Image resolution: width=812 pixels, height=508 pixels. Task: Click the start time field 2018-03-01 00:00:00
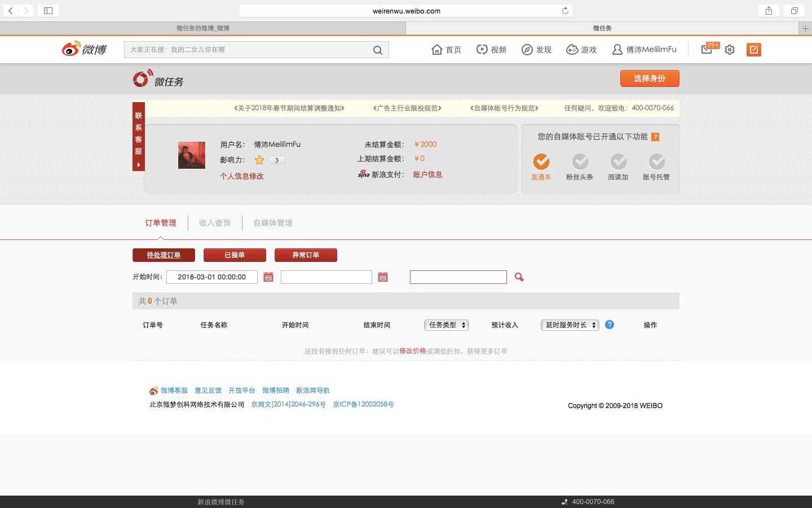(212, 277)
